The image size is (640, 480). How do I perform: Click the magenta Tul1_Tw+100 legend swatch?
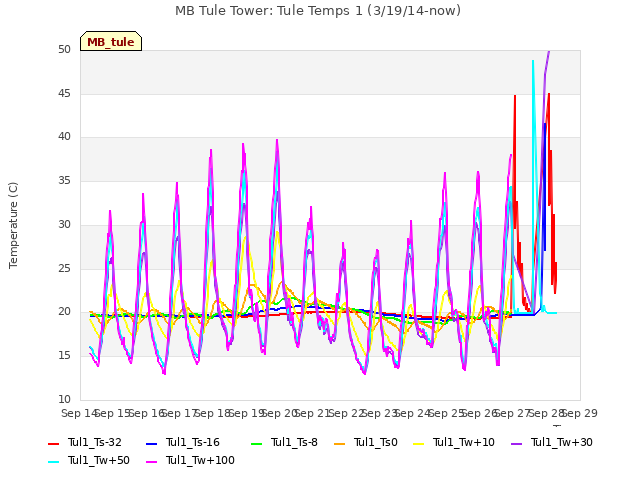tap(151, 461)
